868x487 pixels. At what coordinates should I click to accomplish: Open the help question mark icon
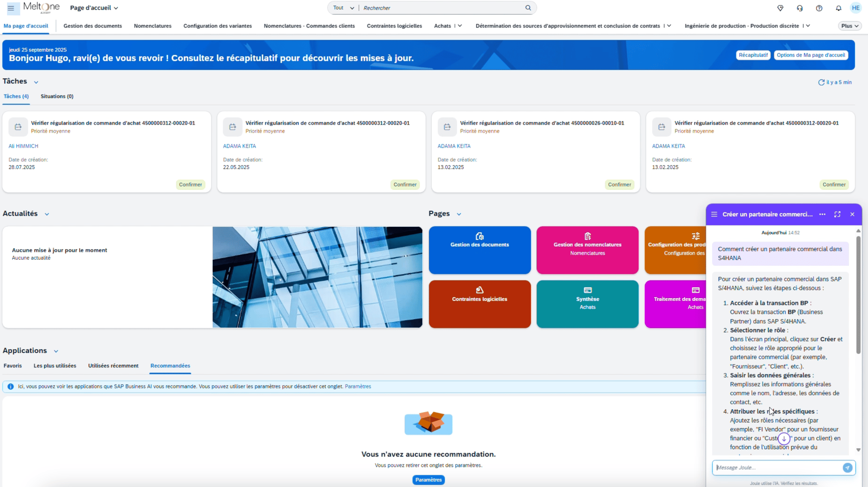click(x=819, y=8)
